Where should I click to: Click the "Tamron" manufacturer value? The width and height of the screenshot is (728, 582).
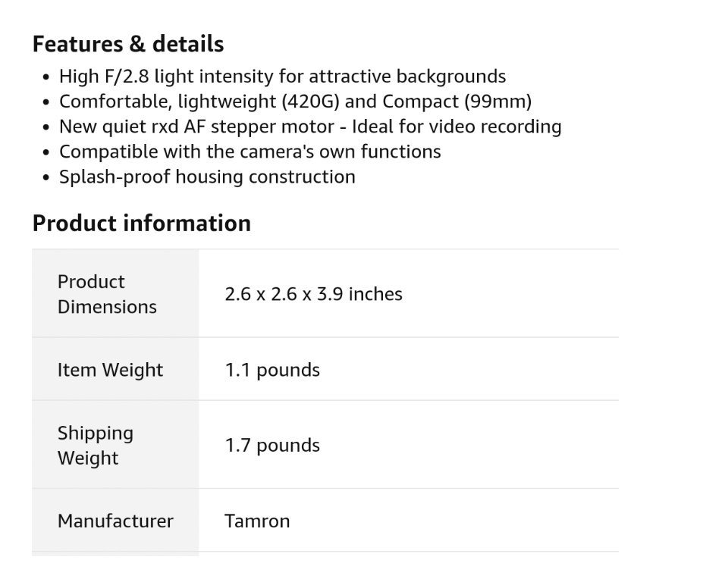(257, 521)
